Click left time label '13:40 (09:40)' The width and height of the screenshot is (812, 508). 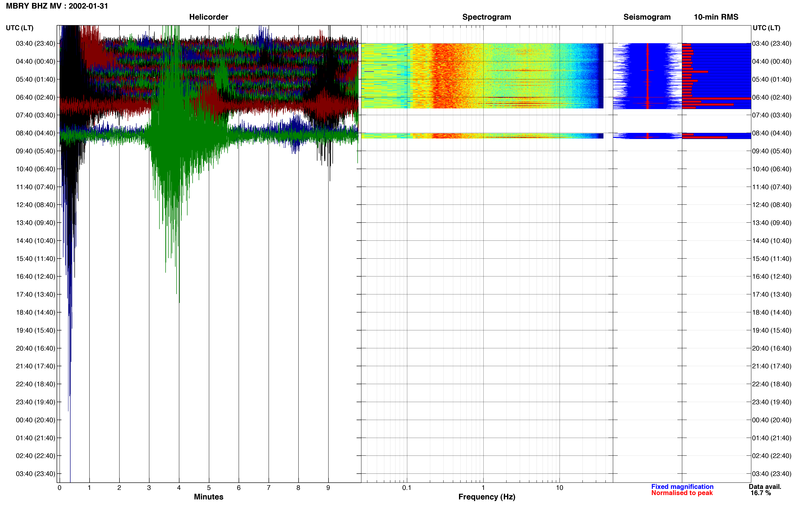36,223
